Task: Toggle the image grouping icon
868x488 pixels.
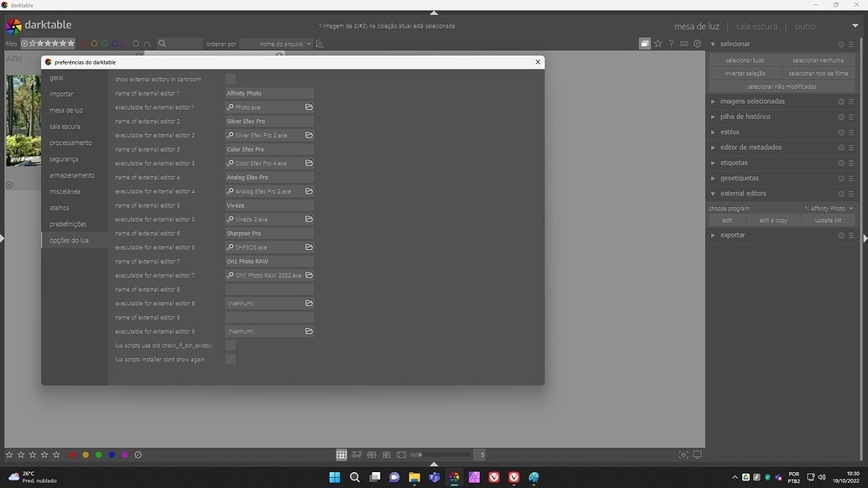Action: click(644, 44)
